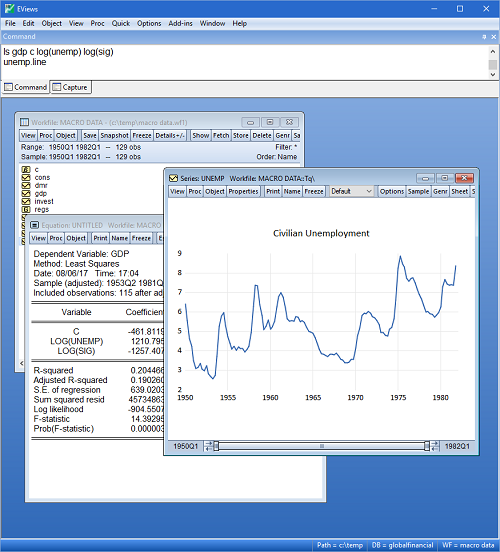
Task: Click the cons series icon in workfile
Action: coord(26,177)
